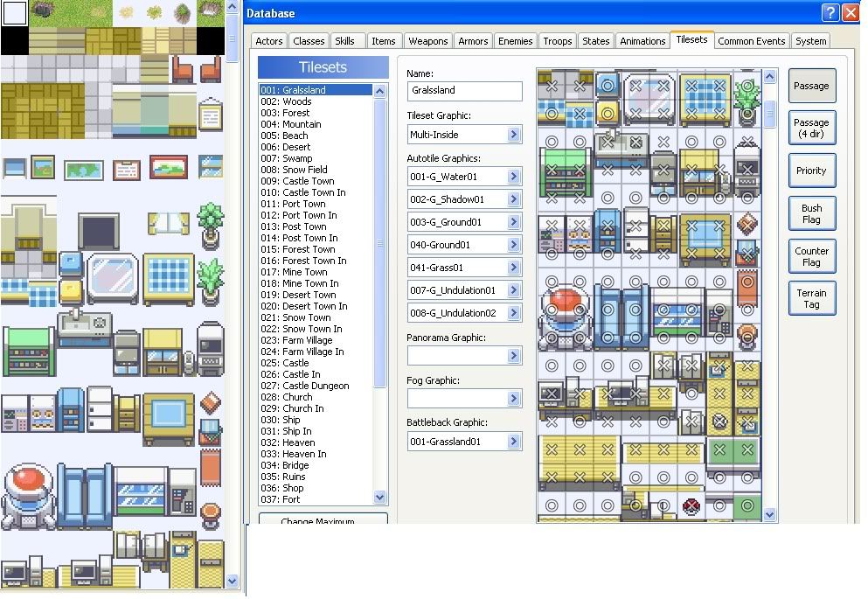Go to the Enemies tab

click(x=516, y=41)
